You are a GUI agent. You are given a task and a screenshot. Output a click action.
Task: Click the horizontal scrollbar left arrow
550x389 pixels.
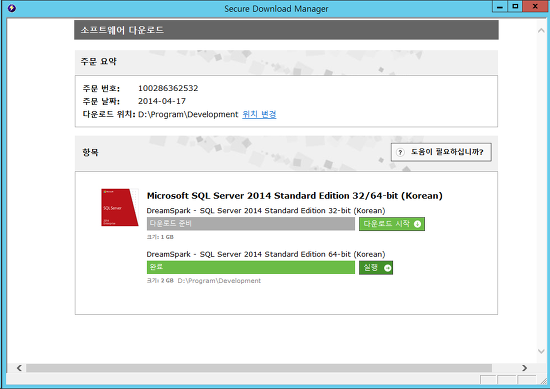(x=19, y=368)
